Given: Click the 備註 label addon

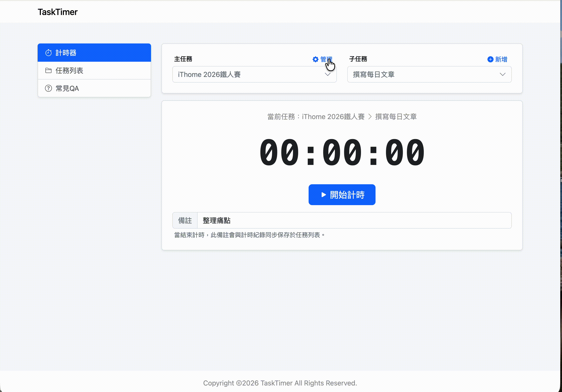Looking at the screenshot, I should (x=185, y=221).
